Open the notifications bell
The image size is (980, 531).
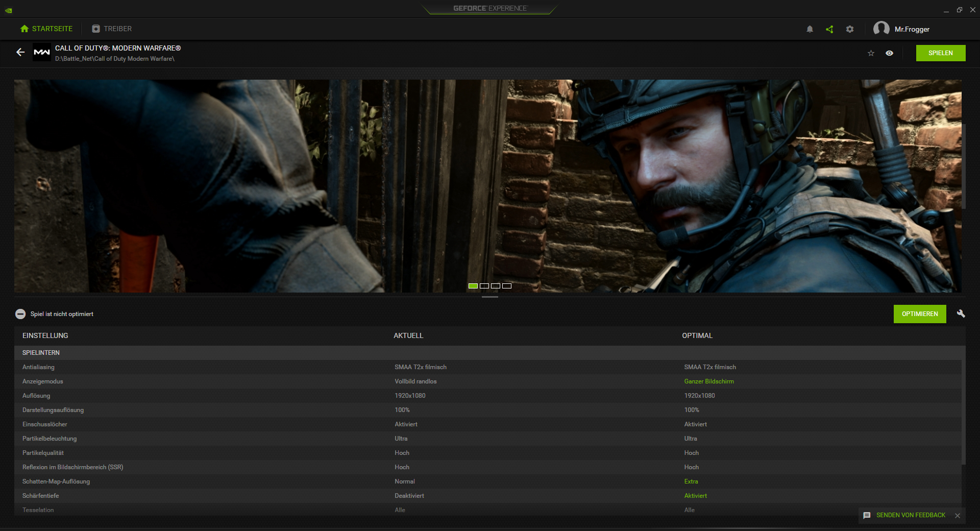[810, 29]
